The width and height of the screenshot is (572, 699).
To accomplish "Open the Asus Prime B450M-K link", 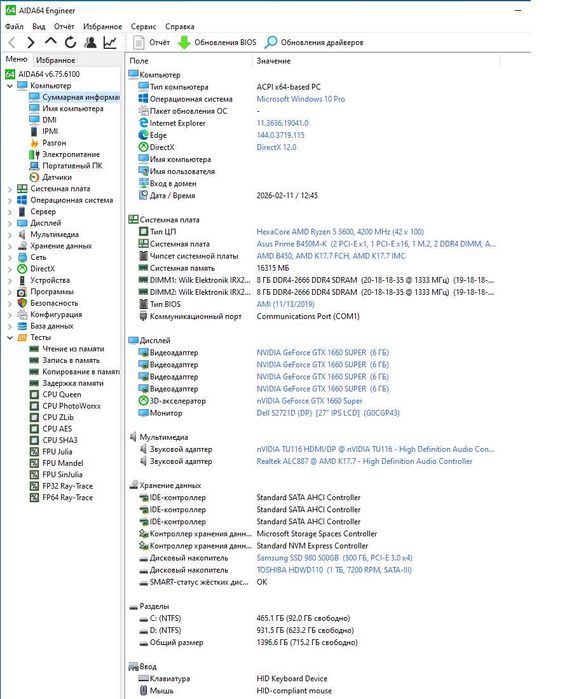I will pos(376,244).
